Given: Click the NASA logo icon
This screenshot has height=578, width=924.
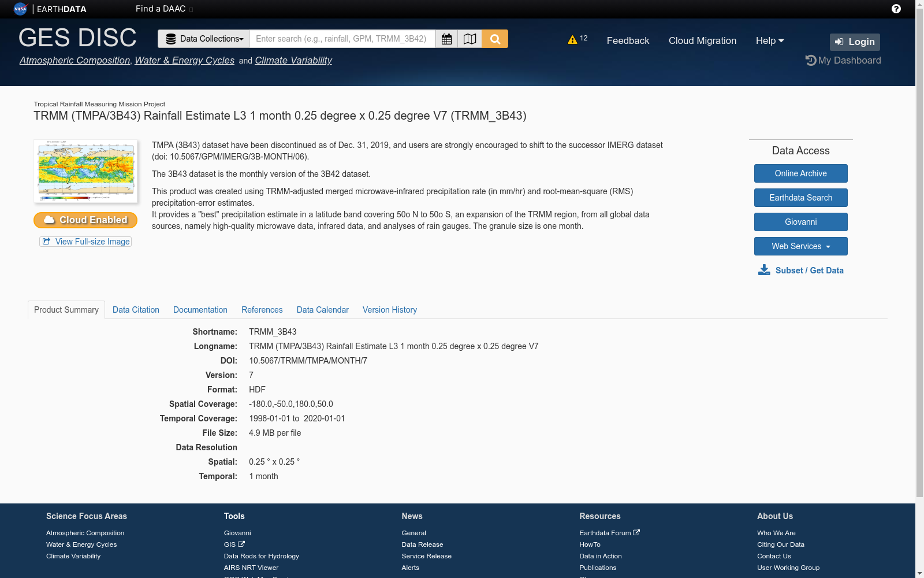Looking at the screenshot, I should click(20, 9).
